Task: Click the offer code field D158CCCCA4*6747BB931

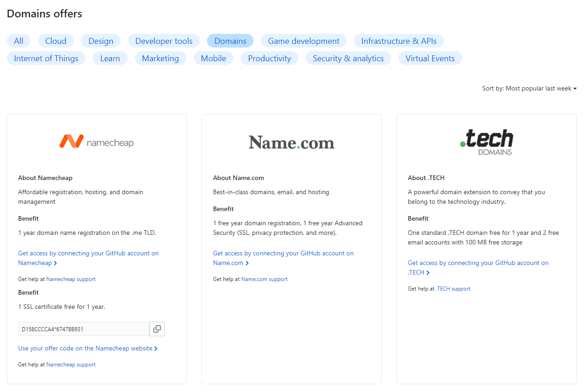Action: 84,329
